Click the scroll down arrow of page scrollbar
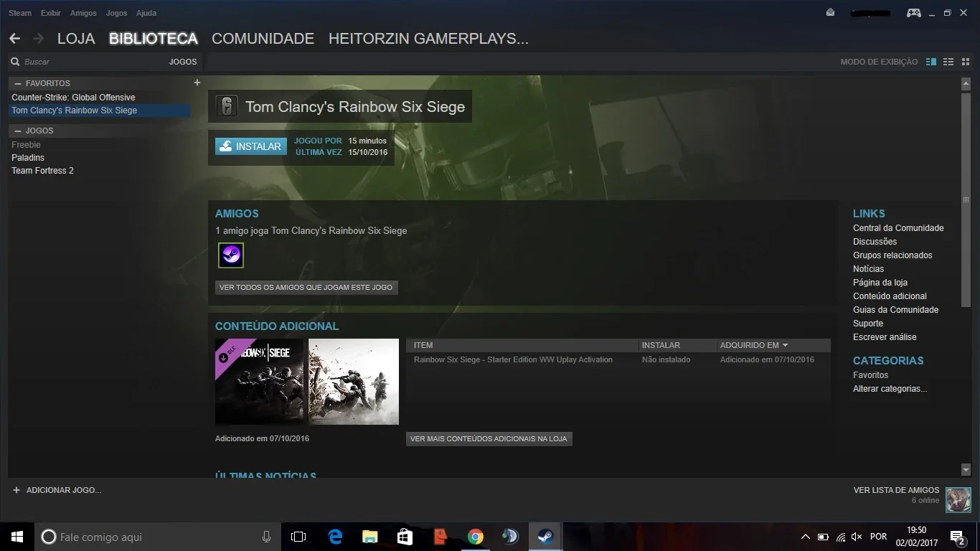 (966, 470)
